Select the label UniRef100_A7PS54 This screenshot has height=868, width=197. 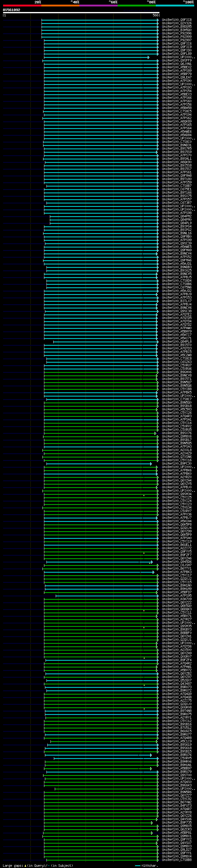[176, 91]
